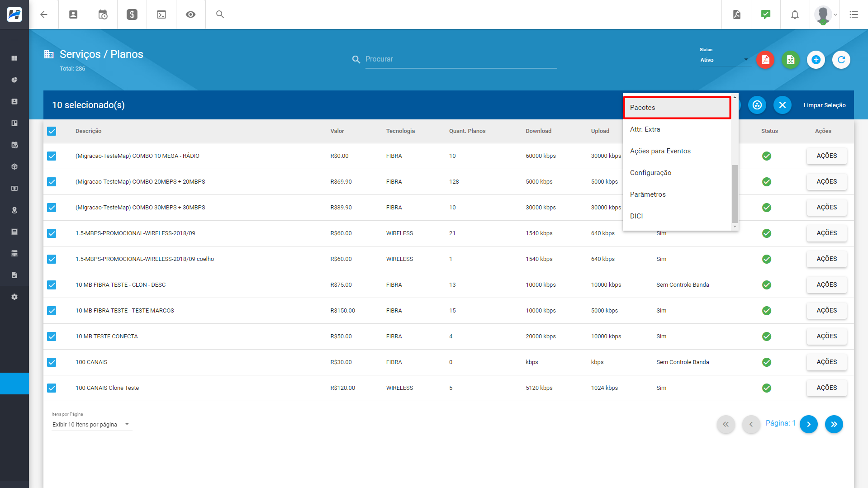Open the notifications bell

coord(795,14)
